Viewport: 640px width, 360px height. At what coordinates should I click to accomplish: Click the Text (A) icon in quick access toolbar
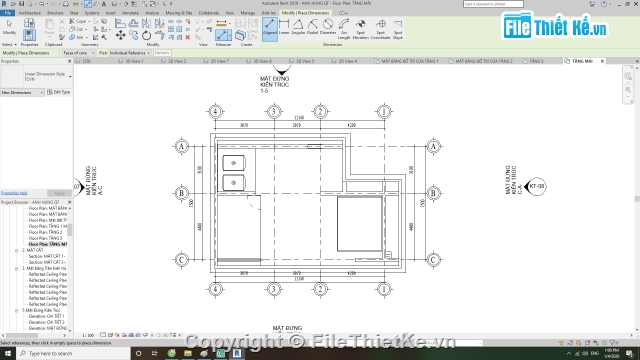[104, 4]
